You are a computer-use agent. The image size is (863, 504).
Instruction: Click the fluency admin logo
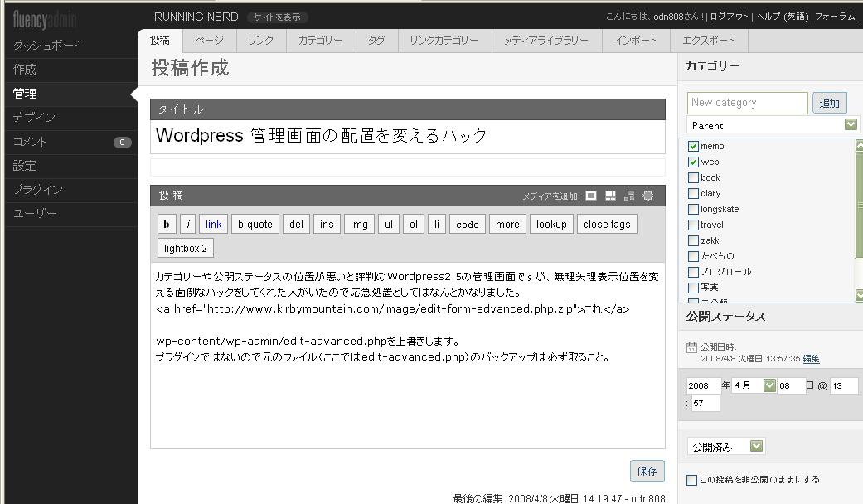44,20
